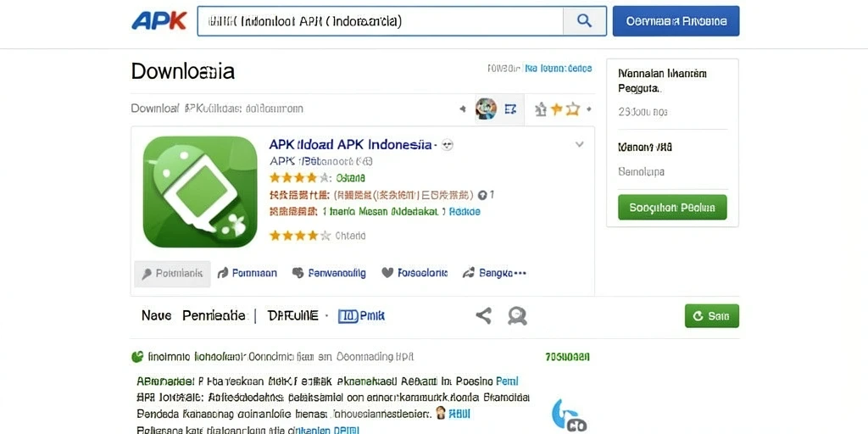868x434 pixels.
Task: Open the 'APK Indonesia' app title link
Action: point(350,144)
